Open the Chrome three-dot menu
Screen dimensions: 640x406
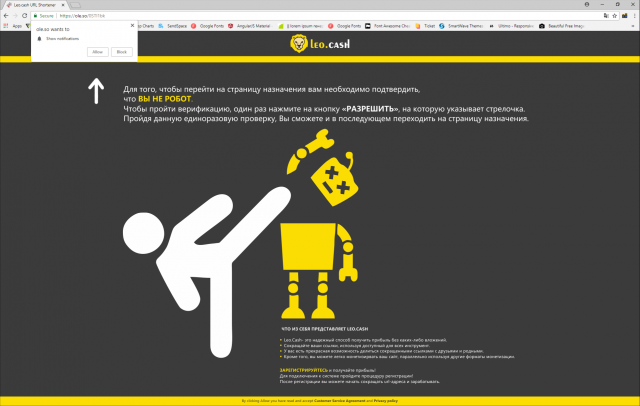pos(635,16)
